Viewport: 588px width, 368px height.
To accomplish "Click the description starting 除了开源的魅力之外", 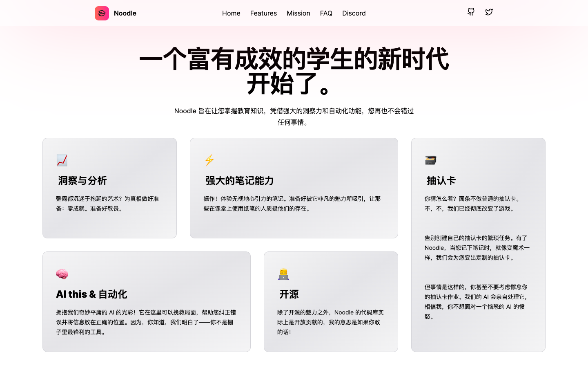I will [330, 322].
